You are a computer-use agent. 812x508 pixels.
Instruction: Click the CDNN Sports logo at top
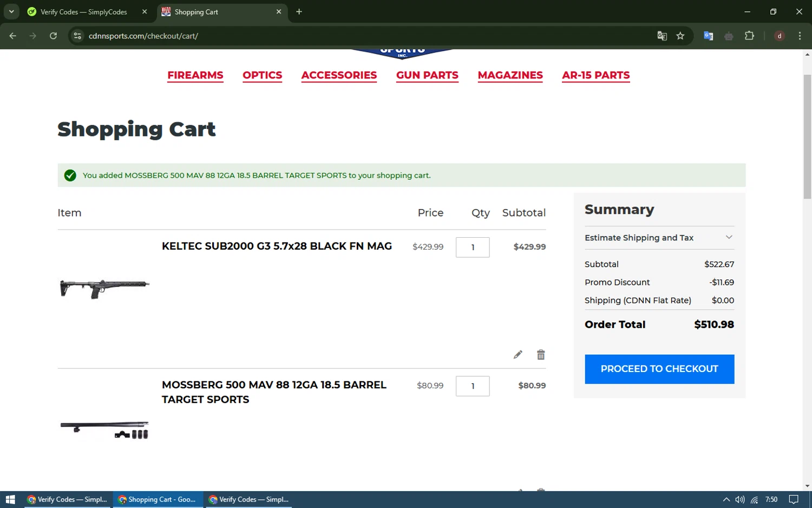[x=402, y=53]
